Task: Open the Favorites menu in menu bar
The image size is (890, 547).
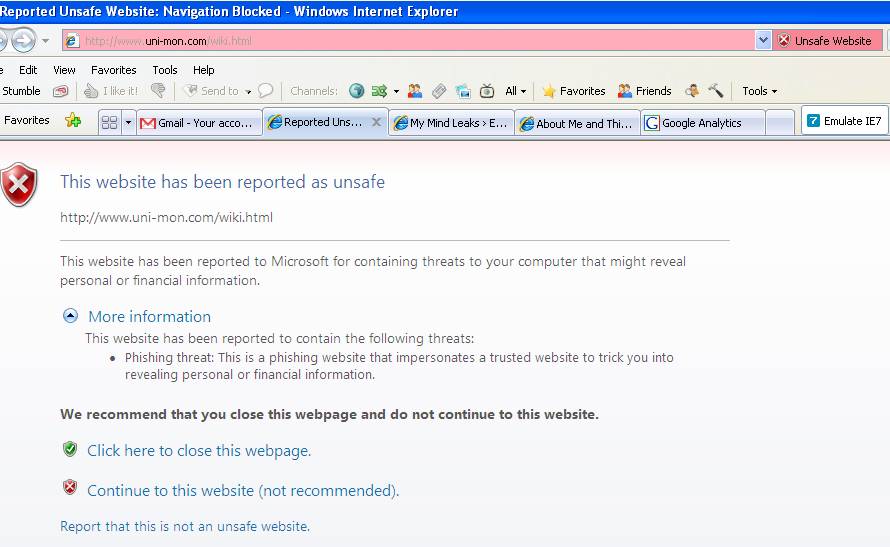Action: tap(114, 70)
